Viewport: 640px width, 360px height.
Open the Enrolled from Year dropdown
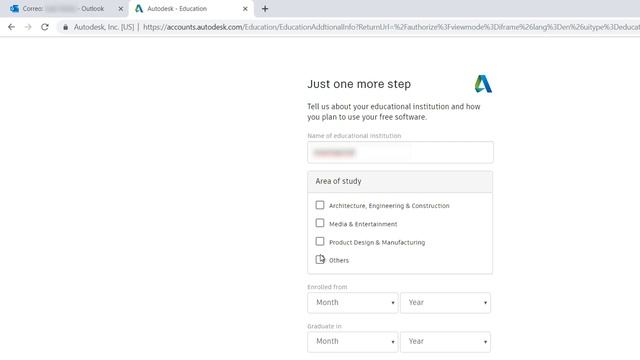click(x=445, y=302)
